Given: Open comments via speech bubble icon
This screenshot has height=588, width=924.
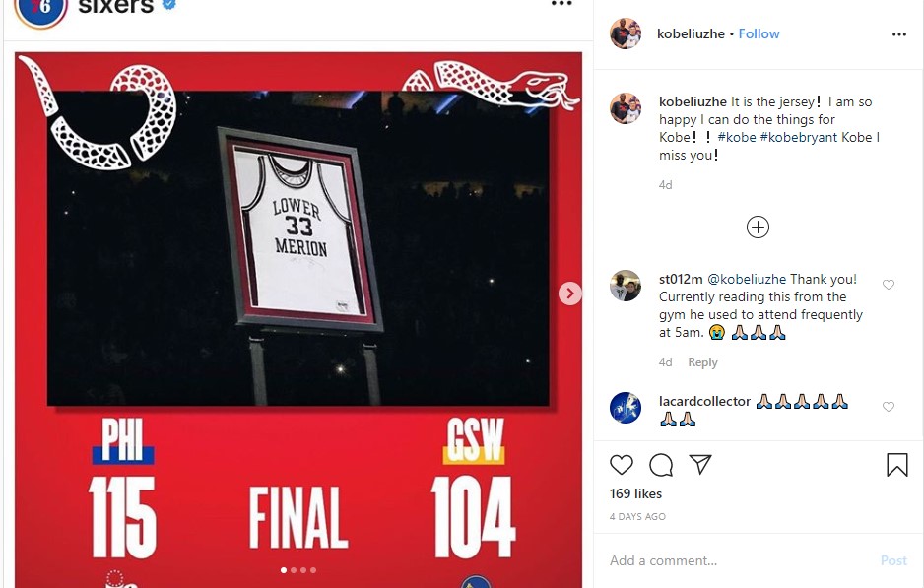Looking at the screenshot, I should [x=661, y=465].
